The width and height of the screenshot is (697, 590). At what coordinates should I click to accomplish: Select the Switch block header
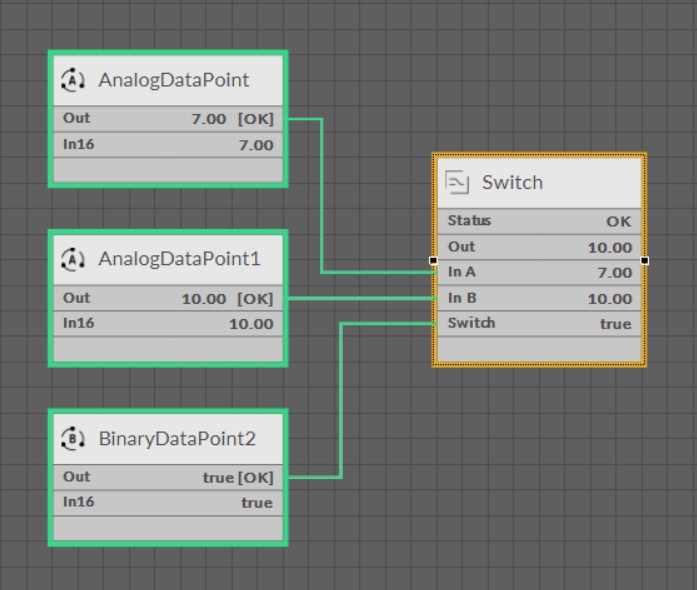tap(539, 182)
